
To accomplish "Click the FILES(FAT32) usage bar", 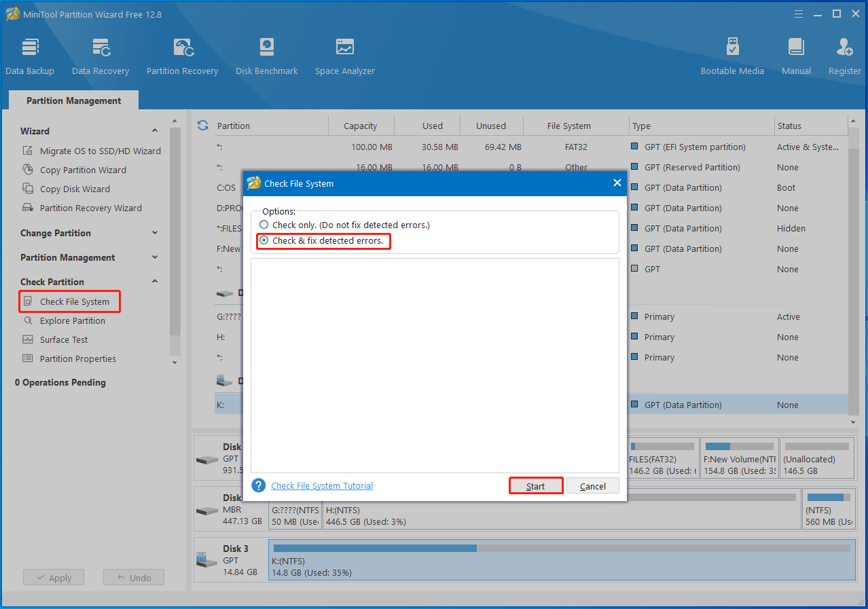I will coord(663,446).
